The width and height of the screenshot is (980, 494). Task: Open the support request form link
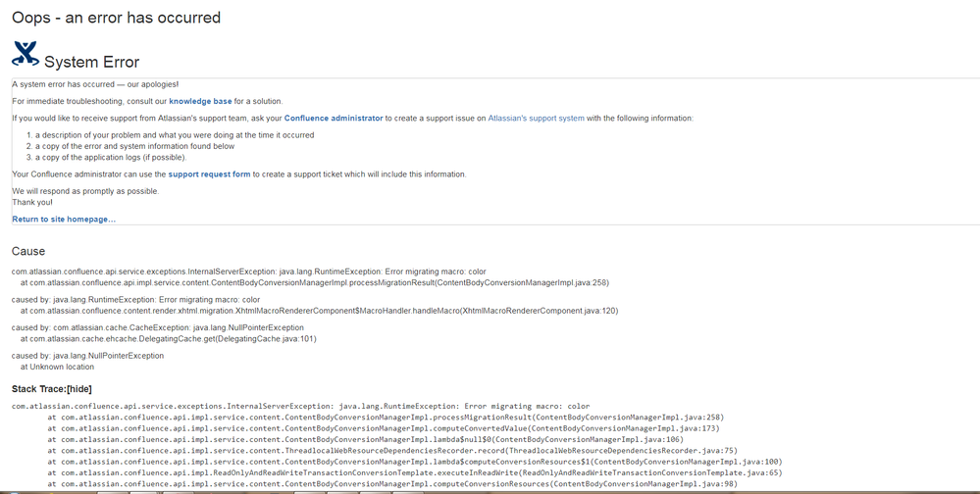pos(209,174)
